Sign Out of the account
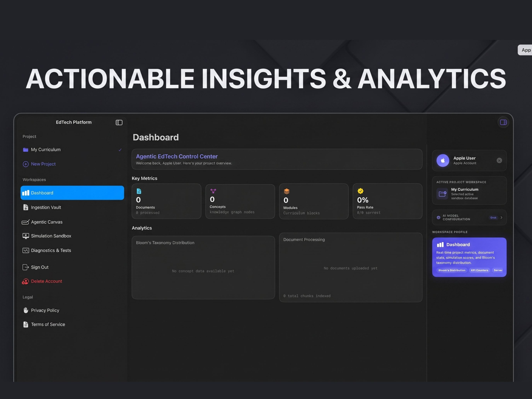532x399 pixels. click(40, 267)
